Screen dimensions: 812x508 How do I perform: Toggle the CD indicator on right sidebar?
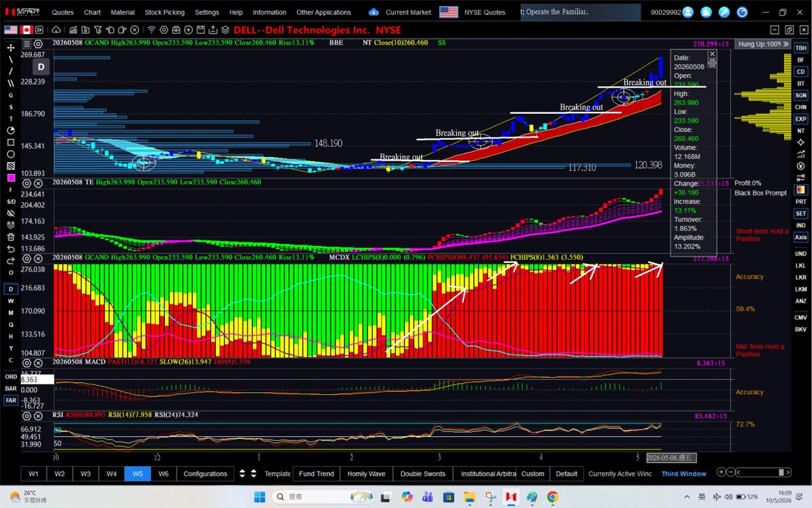(801, 71)
